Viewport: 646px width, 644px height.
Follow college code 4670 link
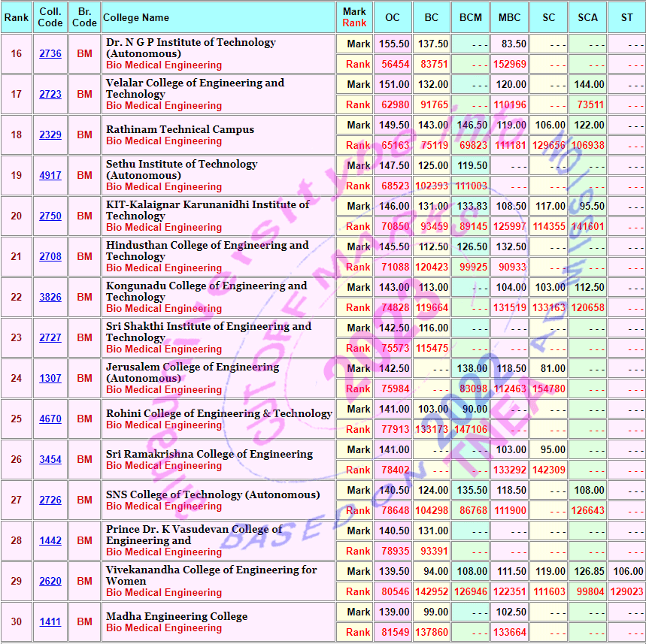(x=50, y=419)
